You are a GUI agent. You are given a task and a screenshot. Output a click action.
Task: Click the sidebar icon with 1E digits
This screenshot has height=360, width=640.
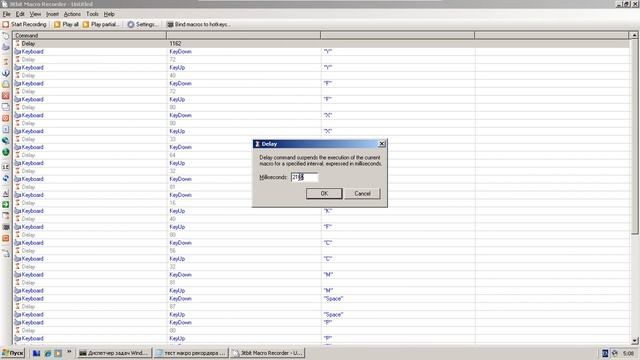[6, 167]
